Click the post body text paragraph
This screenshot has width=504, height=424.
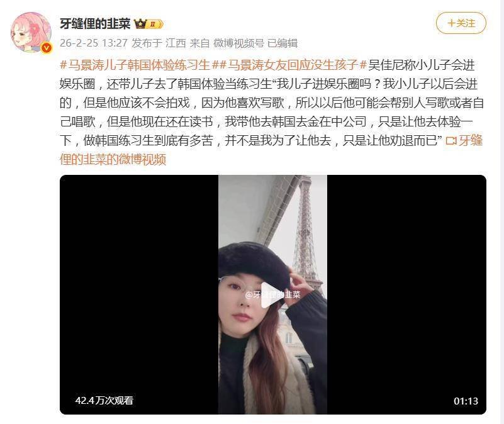(272, 103)
